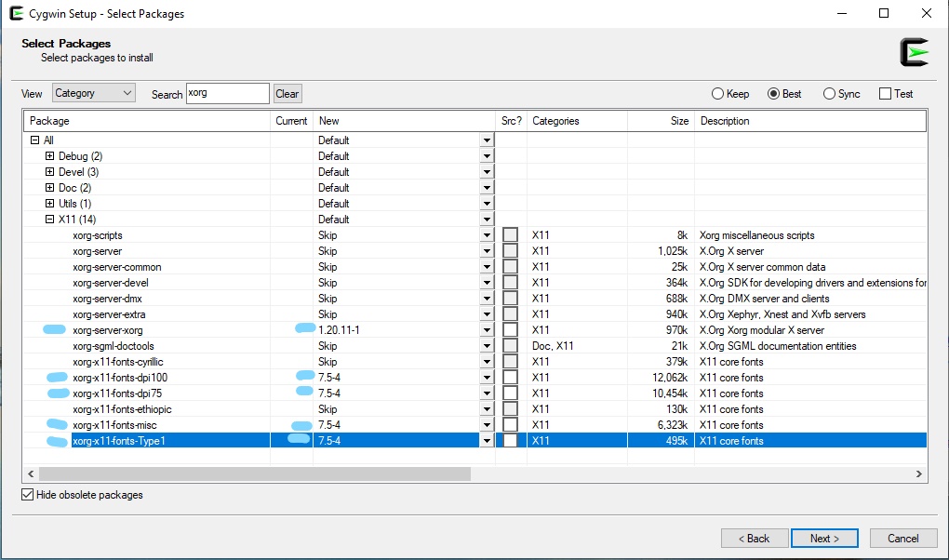Select the xorg-scripts package row

pyautogui.click(x=475, y=235)
